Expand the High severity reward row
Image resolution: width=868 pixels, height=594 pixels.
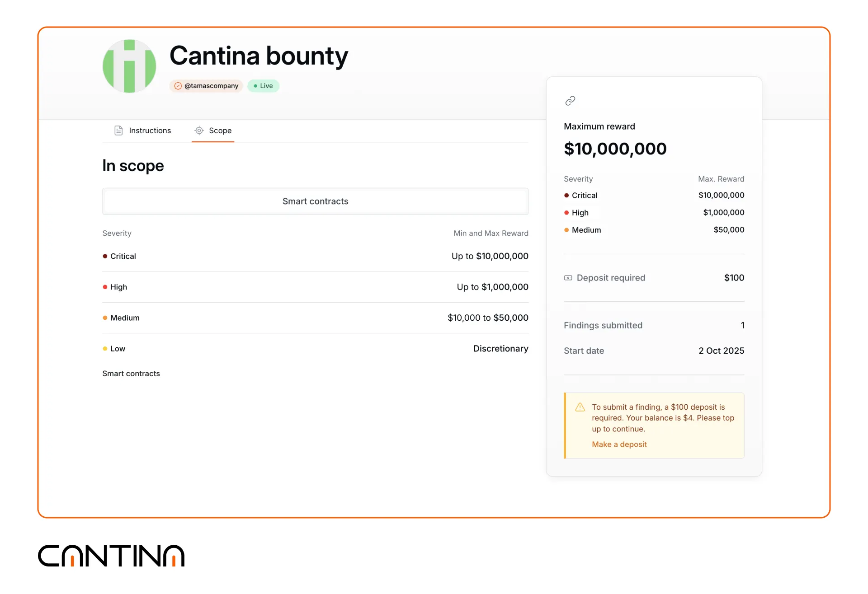(x=316, y=287)
